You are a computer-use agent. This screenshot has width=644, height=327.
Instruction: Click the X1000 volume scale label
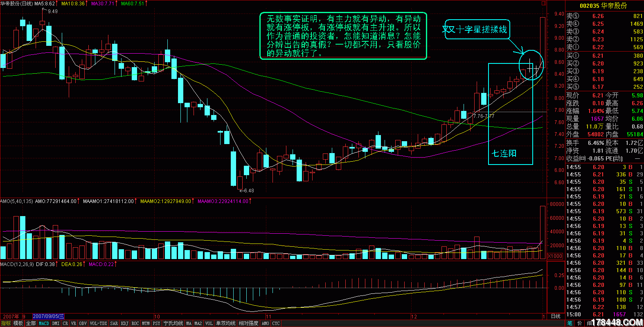coord(555,256)
